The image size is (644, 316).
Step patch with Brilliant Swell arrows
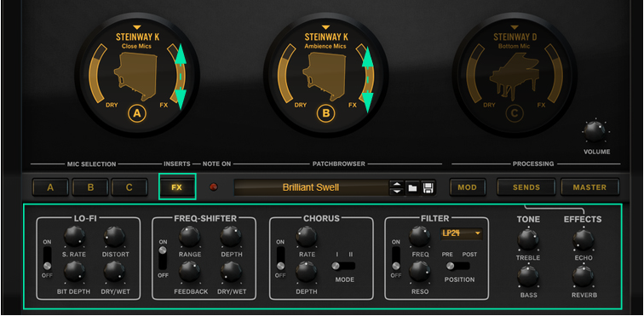396,187
